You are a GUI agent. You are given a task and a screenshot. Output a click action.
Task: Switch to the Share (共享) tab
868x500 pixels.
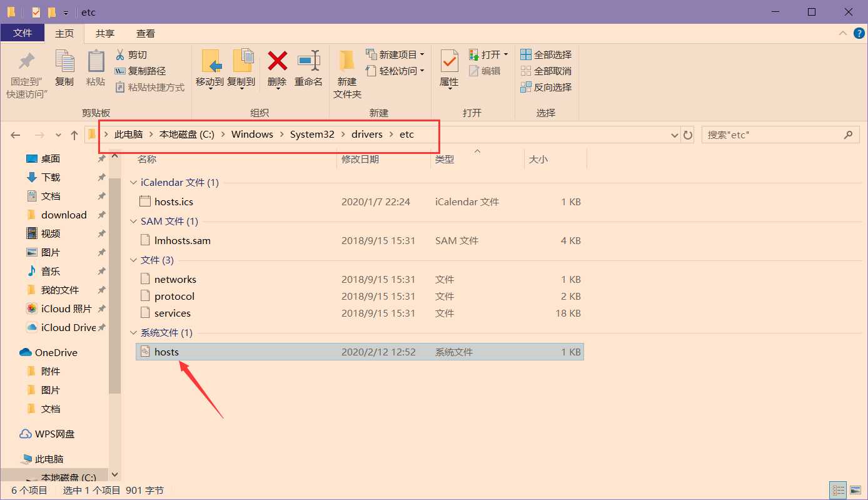click(x=105, y=33)
